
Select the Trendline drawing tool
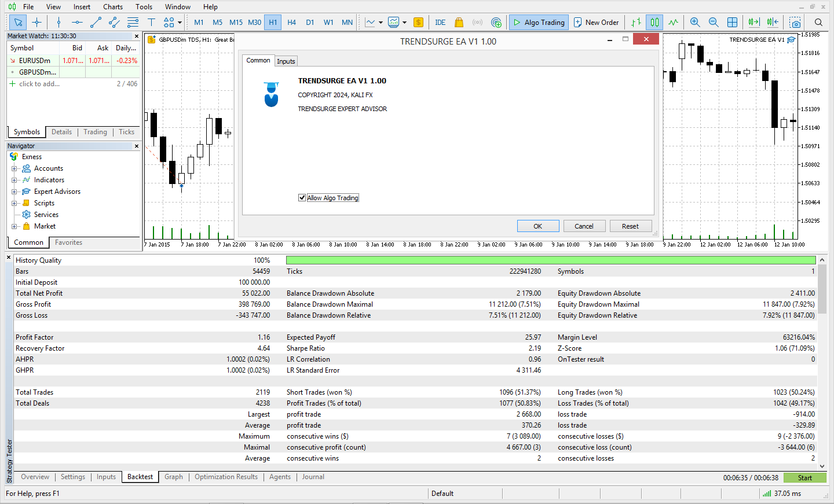coord(96,22)
